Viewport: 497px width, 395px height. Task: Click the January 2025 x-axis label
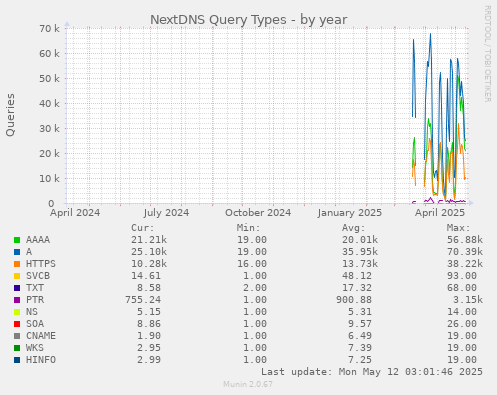[x=350, y=213]
